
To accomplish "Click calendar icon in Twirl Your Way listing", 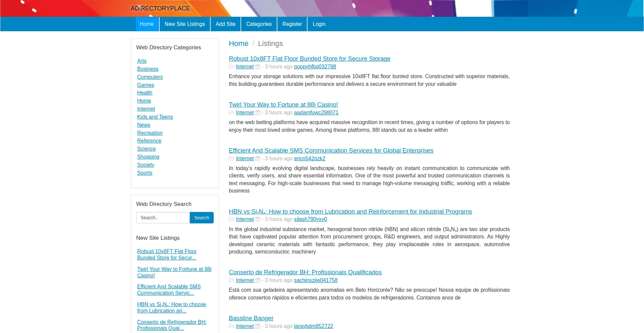I will (x=258, y=113).
